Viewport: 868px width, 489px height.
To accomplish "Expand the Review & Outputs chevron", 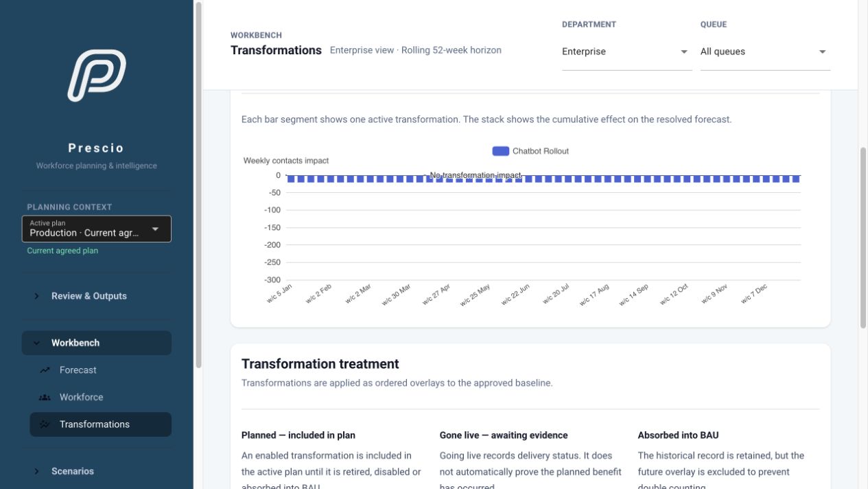I will point(37,296).
